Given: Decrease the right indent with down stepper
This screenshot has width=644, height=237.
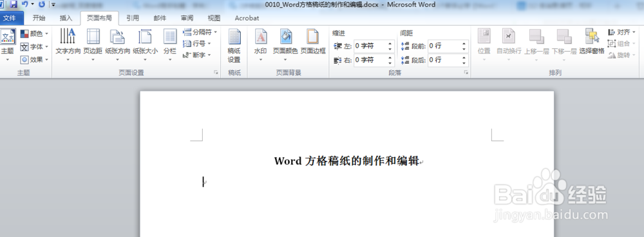Looking at the screenshot, I should (390, 63).
